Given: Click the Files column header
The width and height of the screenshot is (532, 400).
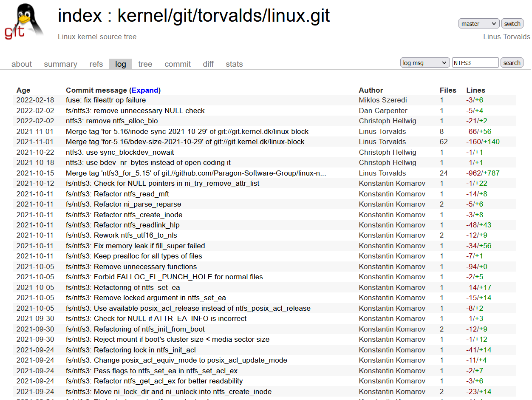Looking at the screenshot, I should click(448, 90).
